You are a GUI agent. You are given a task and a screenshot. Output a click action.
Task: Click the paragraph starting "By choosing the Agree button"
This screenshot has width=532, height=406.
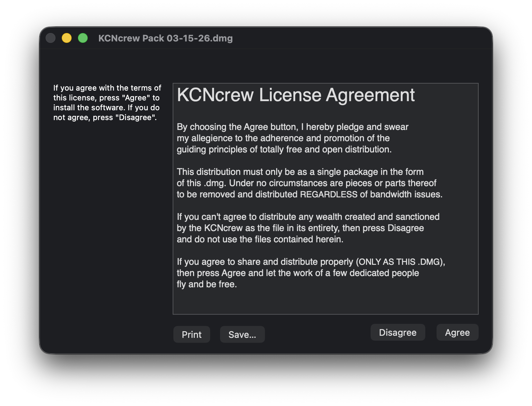(292, 138)
